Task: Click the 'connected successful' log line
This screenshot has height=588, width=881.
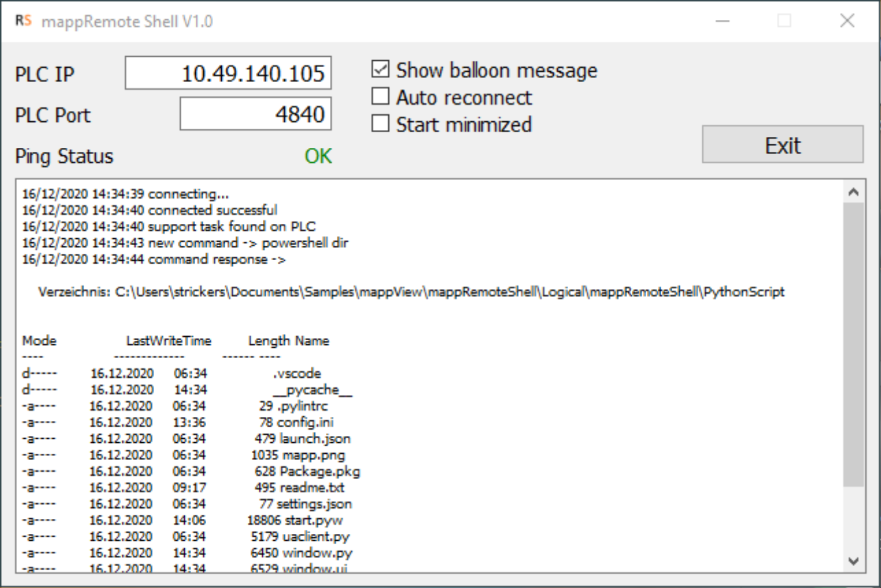Action: 149,209
